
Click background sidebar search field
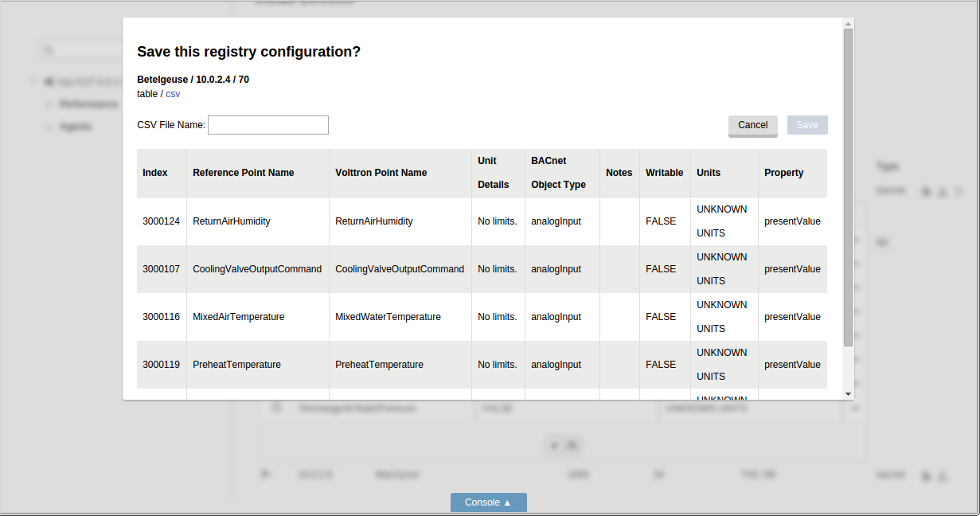pos(80,50)
